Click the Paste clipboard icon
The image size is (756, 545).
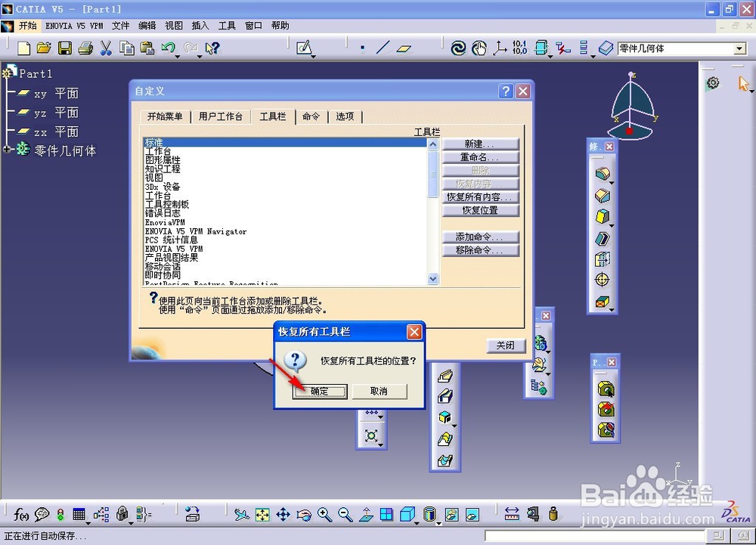coord(147,48)
